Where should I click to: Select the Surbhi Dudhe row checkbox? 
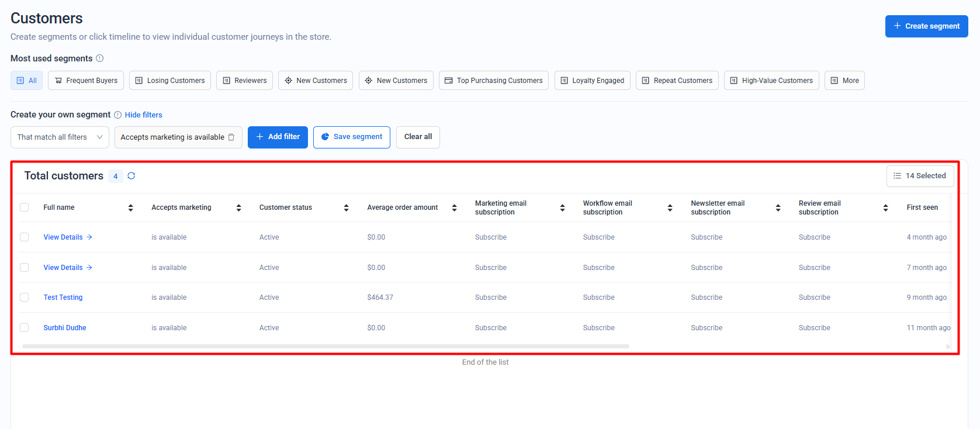pos(25,328)
